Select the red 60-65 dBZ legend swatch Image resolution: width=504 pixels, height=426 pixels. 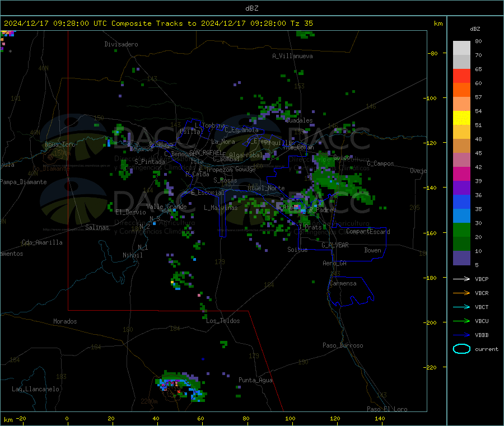click(461, 76)
